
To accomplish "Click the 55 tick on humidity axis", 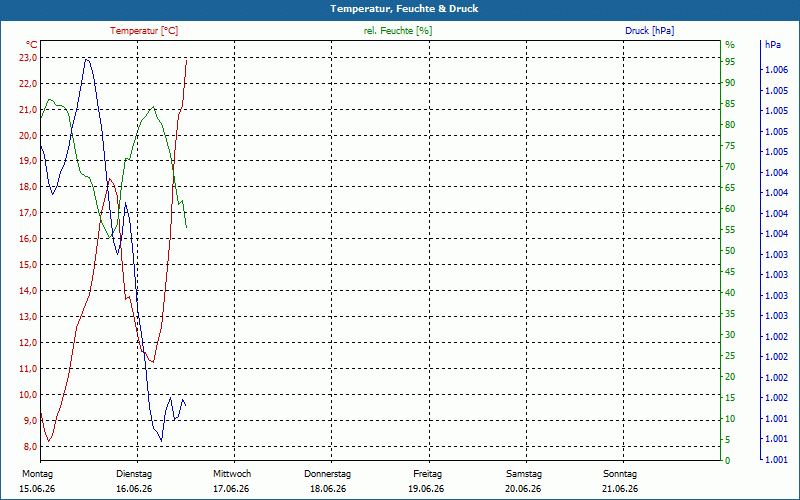I will (x=730, y=230).
